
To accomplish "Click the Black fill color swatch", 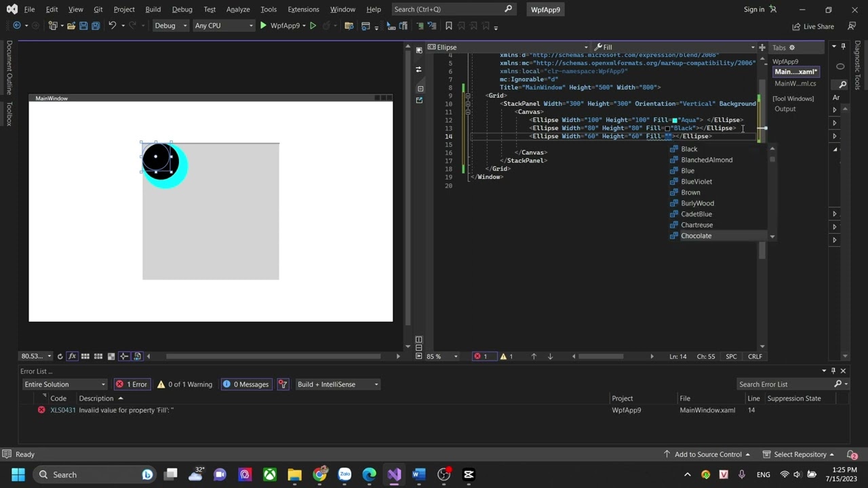I will click(x=667, y=128).
